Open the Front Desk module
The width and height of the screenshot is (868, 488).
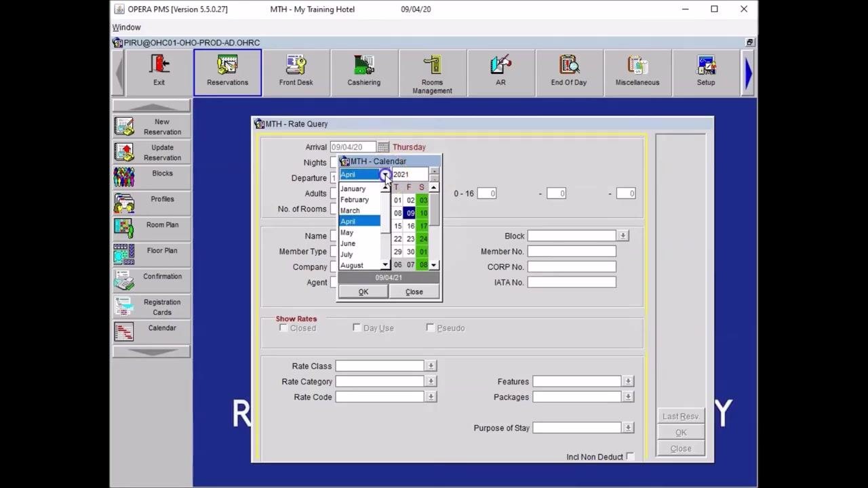(x=296, y=73)
